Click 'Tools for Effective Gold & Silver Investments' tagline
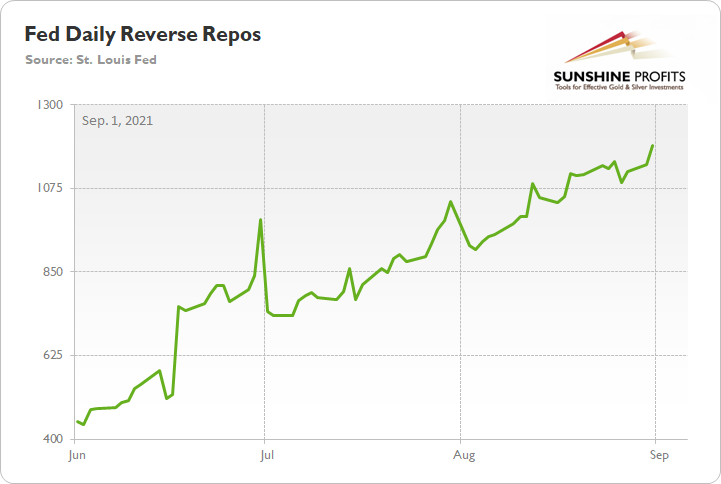The height and width of the screenshot is (484, 721). (619, 87)
